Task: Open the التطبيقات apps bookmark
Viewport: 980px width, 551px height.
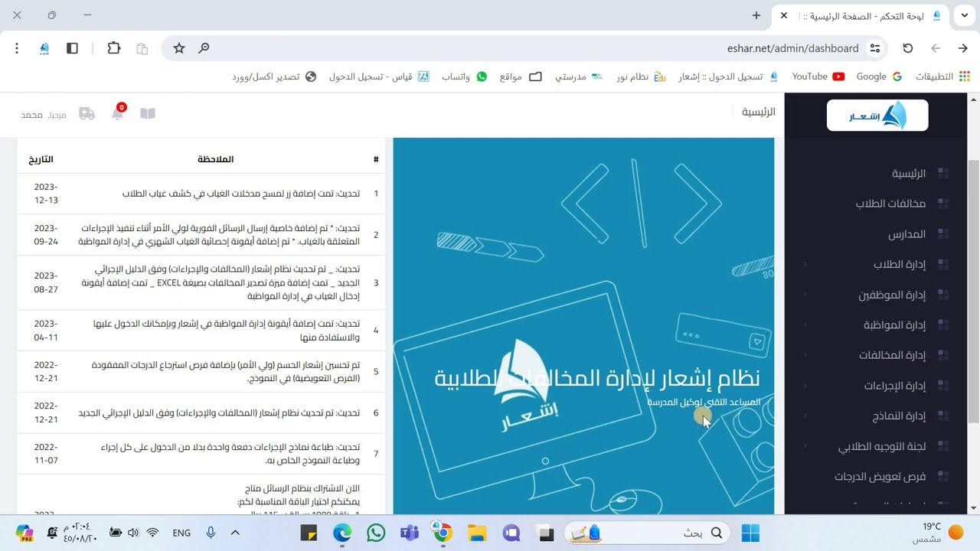Action: (x=942, y=77)
